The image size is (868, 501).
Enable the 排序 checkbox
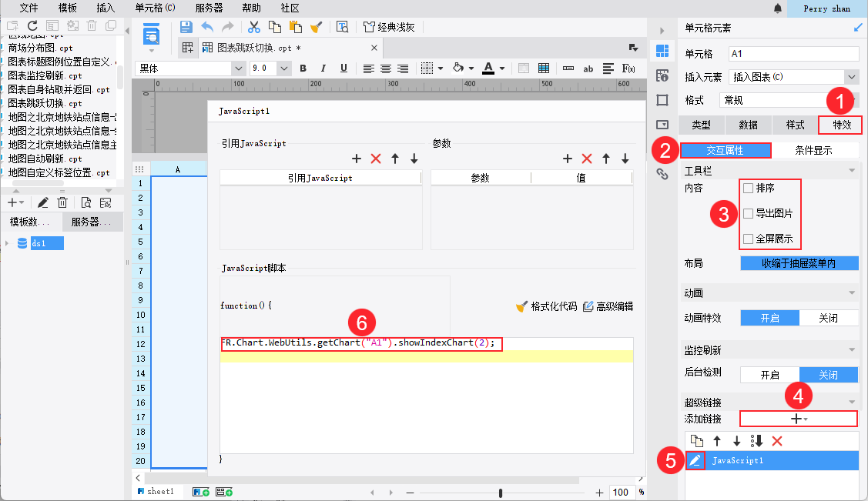[749, 188]
